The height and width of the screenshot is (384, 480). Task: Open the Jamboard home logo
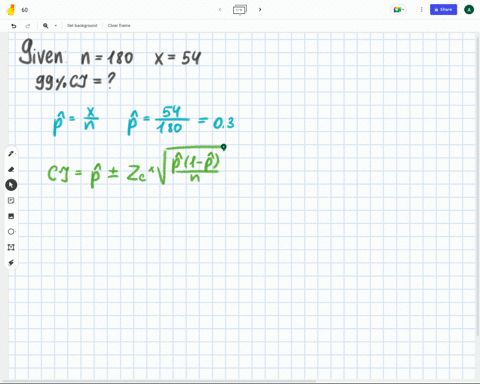[11, 10]
